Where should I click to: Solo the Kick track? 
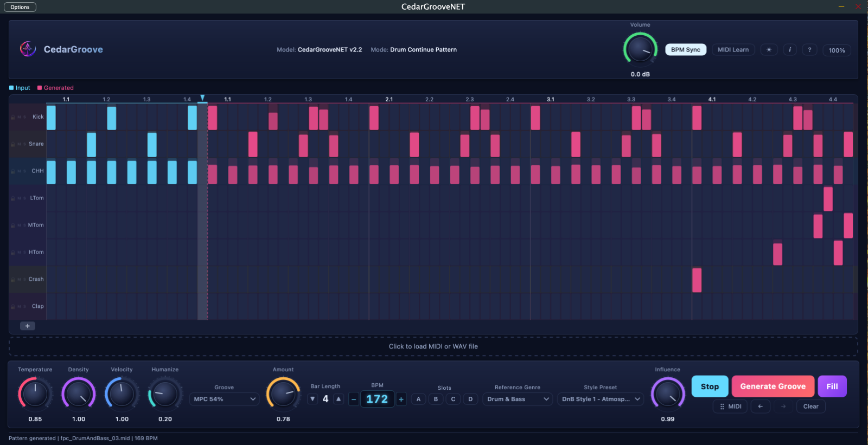(24, 117)
